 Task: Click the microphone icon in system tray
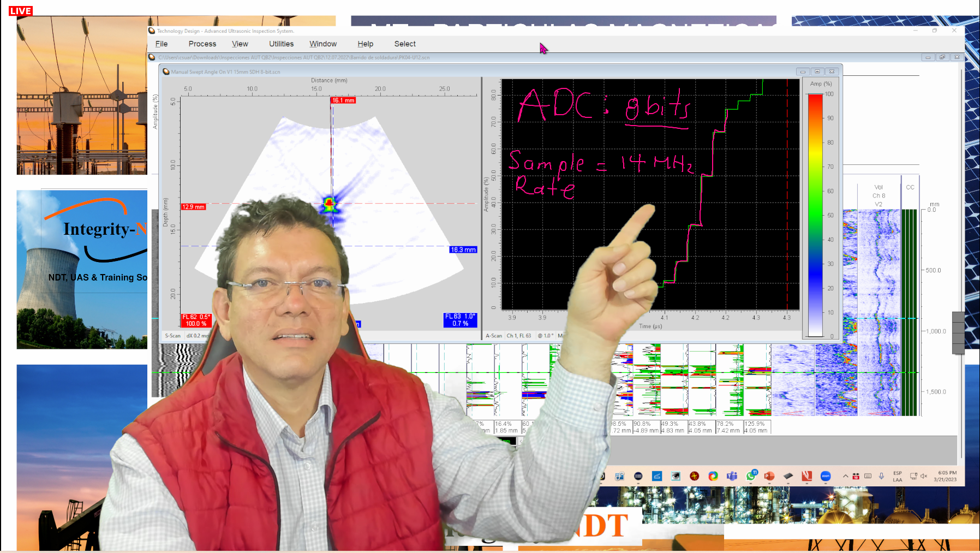click(x=881, y=476)
